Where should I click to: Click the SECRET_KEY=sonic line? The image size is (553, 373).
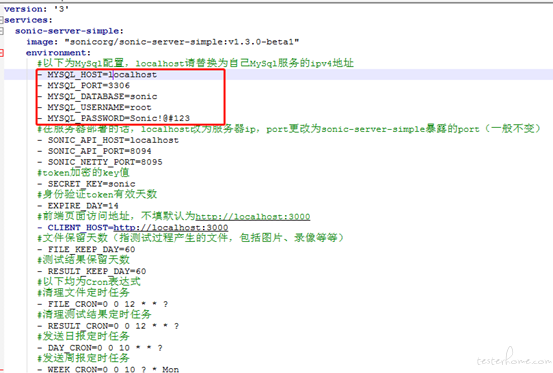[x=86, y=184]
